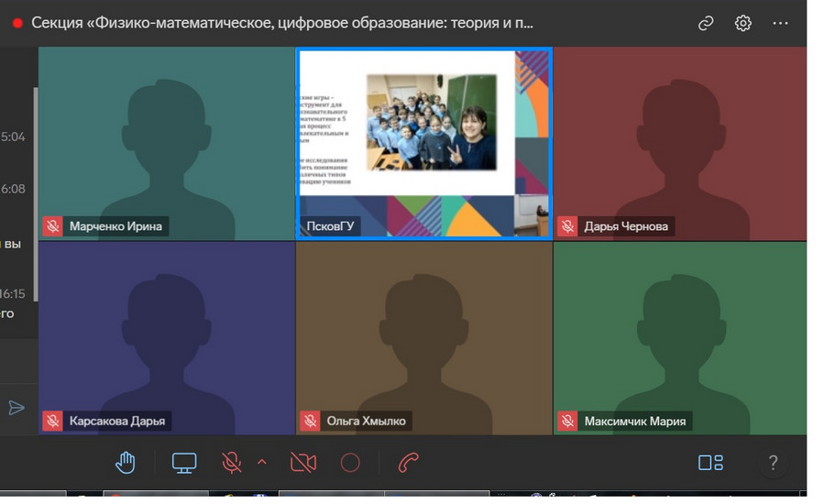
Task: Raise hand using the hand icon
Action: pos(126,463)
